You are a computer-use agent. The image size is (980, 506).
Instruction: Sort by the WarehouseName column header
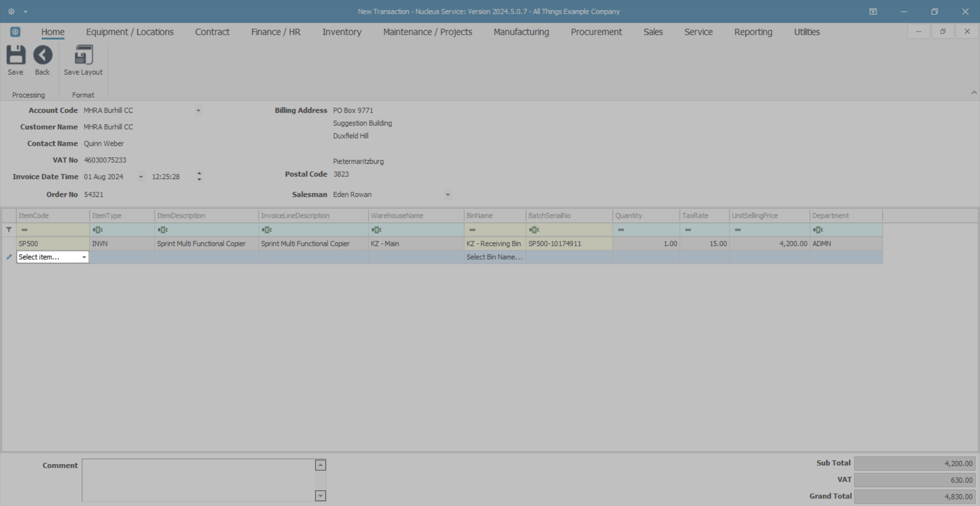coord(416,216)
